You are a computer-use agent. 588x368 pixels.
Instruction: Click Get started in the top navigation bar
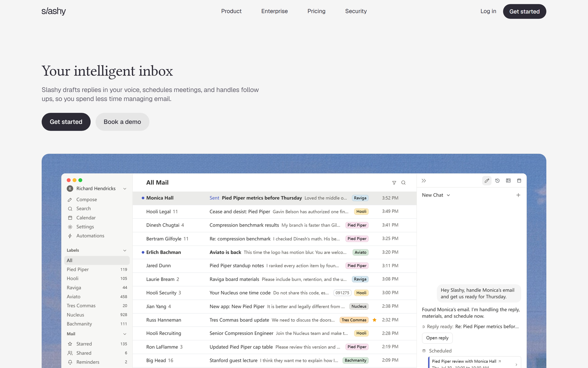point(524,11)
